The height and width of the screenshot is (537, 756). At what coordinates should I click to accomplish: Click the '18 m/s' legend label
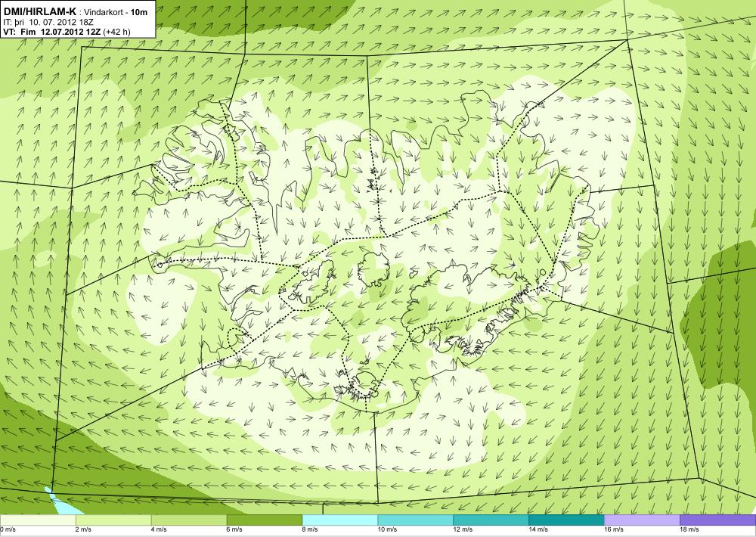690,529
